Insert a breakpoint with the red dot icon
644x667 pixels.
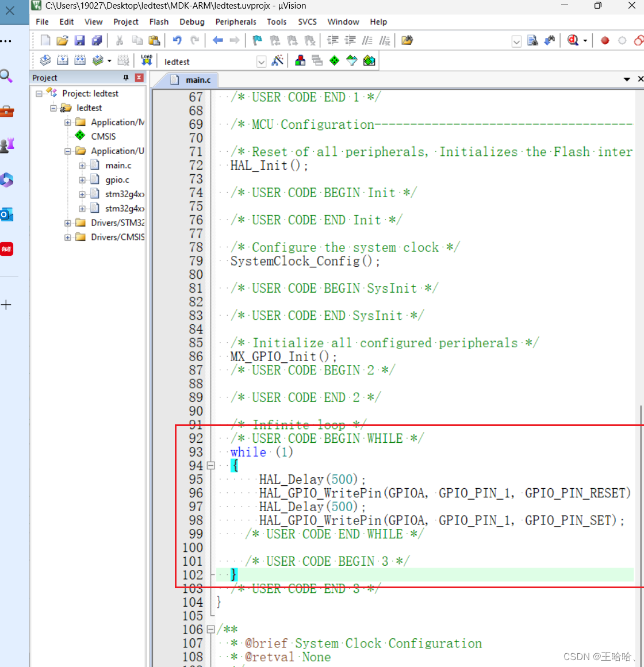click(x=605, y=40)
